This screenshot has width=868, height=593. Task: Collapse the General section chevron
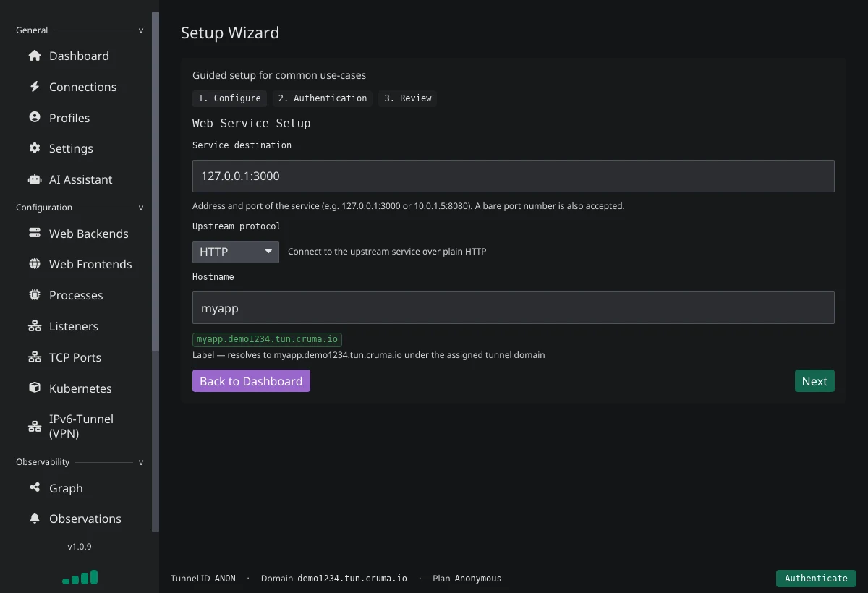(x=141, y=30)
